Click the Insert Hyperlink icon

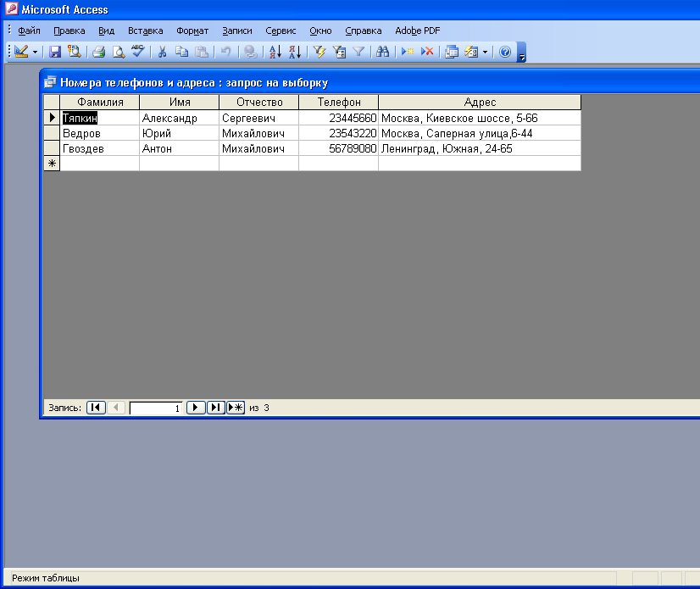251,52
